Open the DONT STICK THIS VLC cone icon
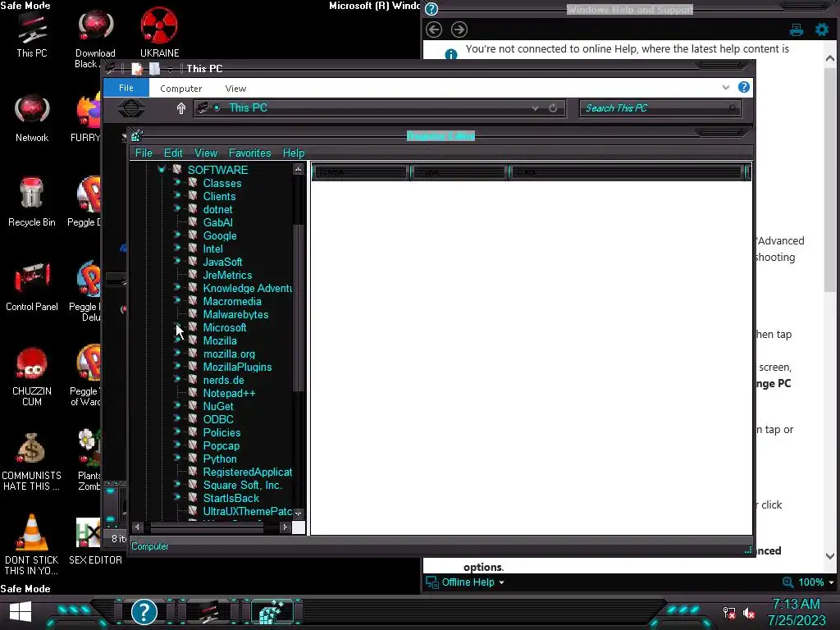The height and width of the screenshot is (630, 840). pyautogui.click(x=32, y=545)
